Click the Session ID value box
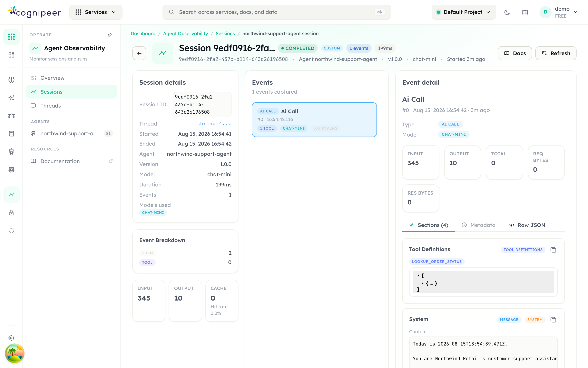Viewport: 588px width, 368px height. click(202, 104)
